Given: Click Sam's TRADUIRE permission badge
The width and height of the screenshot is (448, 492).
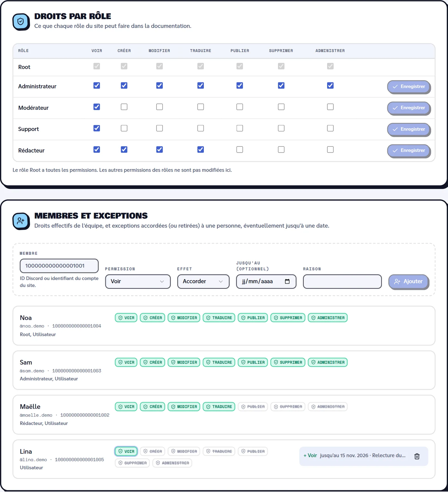Looking at the screenshot, I should (219, 362).
